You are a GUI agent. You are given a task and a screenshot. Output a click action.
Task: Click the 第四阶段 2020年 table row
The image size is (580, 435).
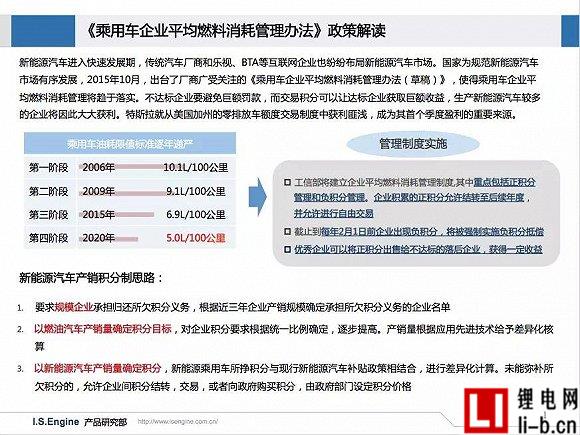pyautogui.click(x=130, y=238)
